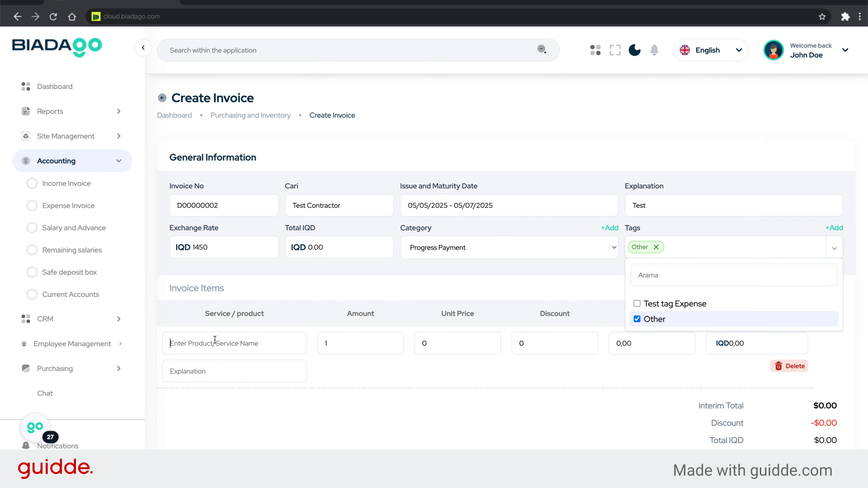Remove the Other tag chip
The height and width of the screenshot is (488, 868).
(x=656, y=247)
